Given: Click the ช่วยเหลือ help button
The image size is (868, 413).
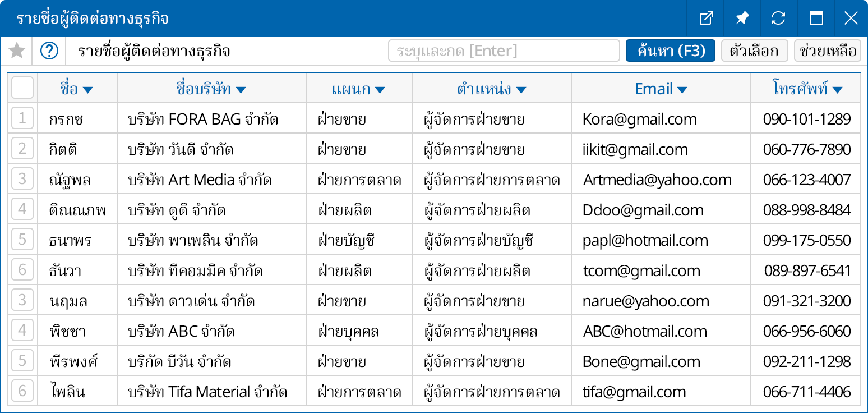Looking at the screenshot, I should click(828, 51).
